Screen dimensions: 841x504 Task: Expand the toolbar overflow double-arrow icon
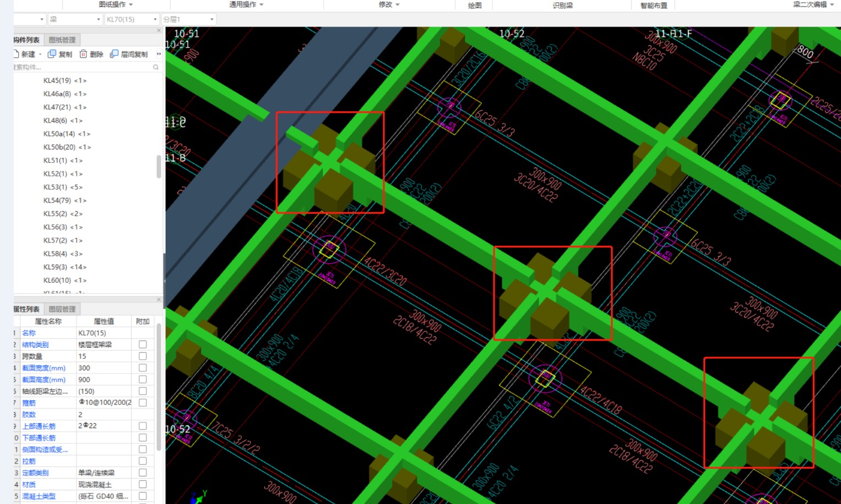coord(159,54)
